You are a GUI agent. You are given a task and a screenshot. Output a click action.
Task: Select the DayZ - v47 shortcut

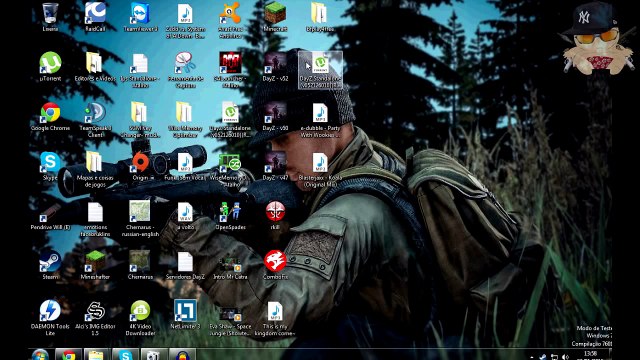[x=275, y=166]
